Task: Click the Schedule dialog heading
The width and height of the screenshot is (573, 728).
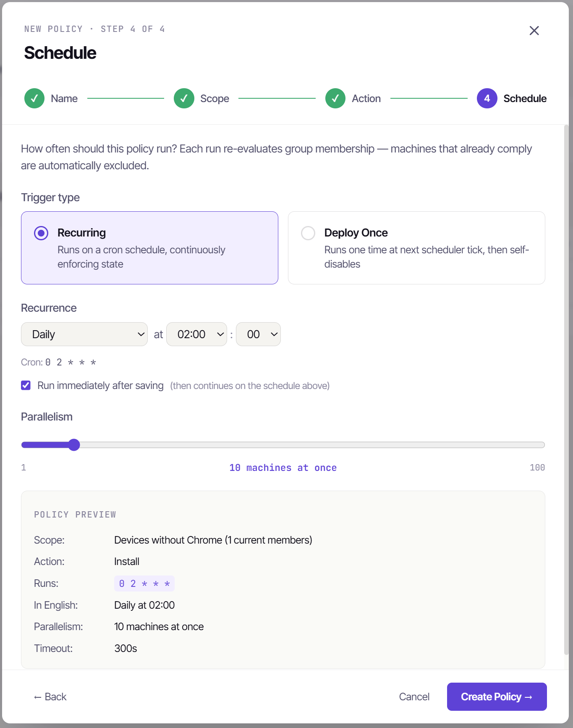Action: click(x=60, y=53)
